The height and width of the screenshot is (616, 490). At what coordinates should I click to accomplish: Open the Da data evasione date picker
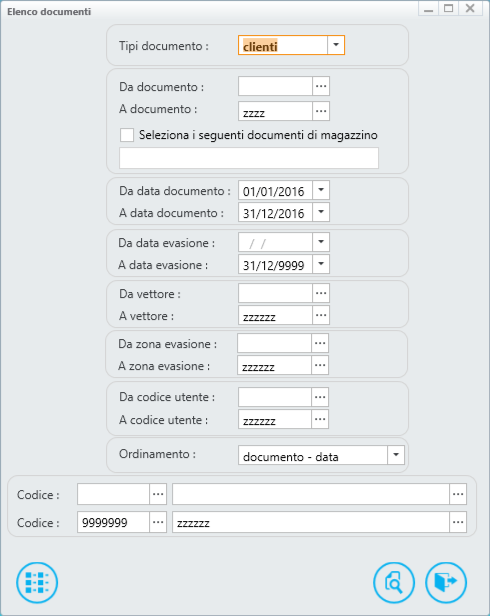321,242
